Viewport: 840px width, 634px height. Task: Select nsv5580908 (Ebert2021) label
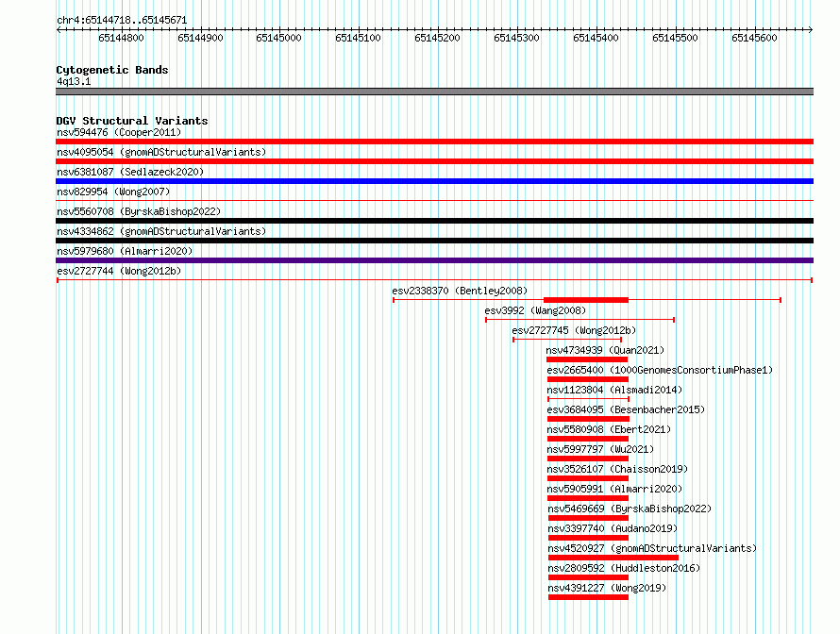coord(609,429)
